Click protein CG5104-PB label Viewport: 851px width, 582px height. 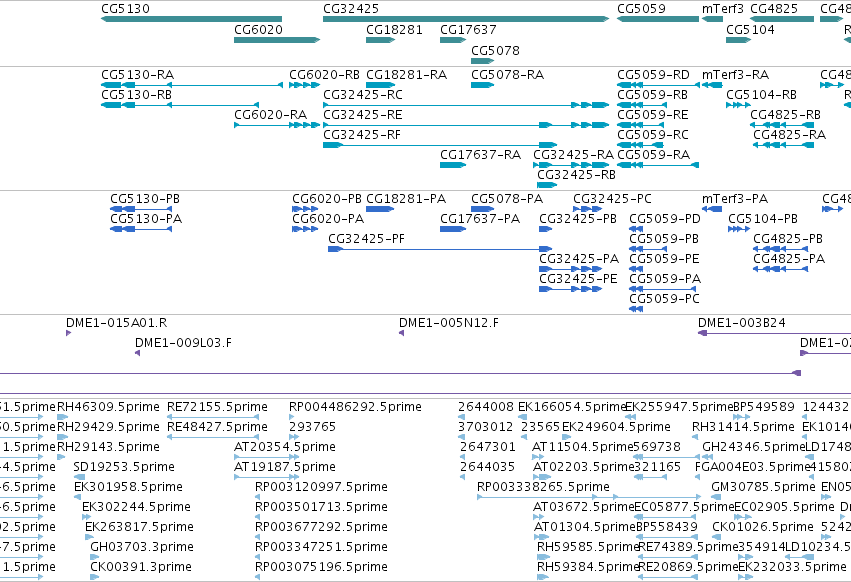pos(763,219)
